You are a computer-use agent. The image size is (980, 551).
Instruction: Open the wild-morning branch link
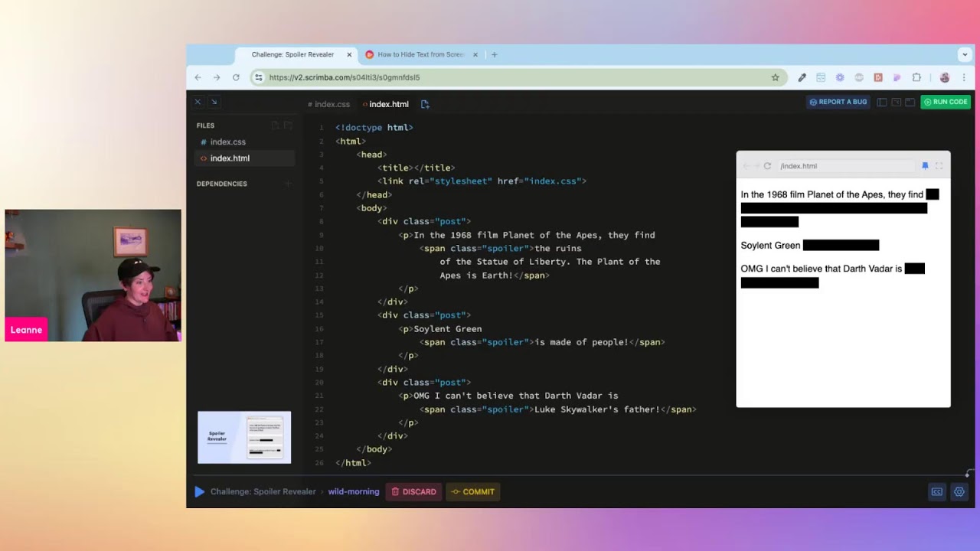pyautogui.click(x=354, y=492)
